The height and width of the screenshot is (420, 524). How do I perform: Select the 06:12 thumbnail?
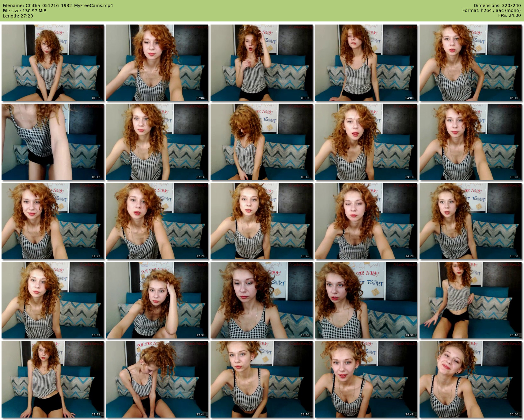coord(53,142)
